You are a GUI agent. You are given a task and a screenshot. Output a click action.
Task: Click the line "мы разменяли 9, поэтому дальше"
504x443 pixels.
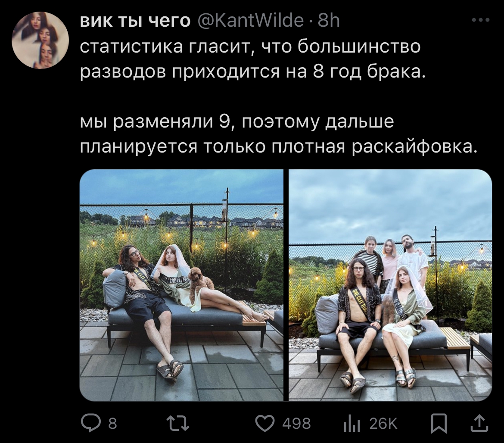[x=236, y=122]
